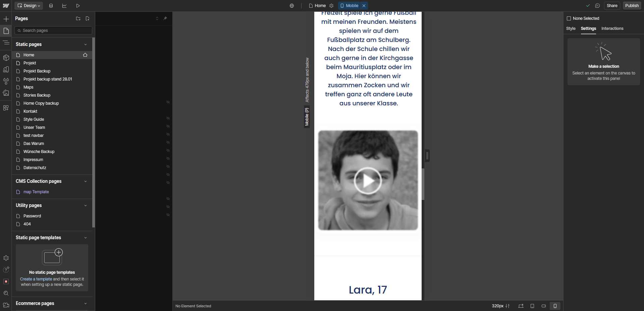The image size is (644, 311).
Task: Pin the side panel with pin icon
Action: coord(165,18)
